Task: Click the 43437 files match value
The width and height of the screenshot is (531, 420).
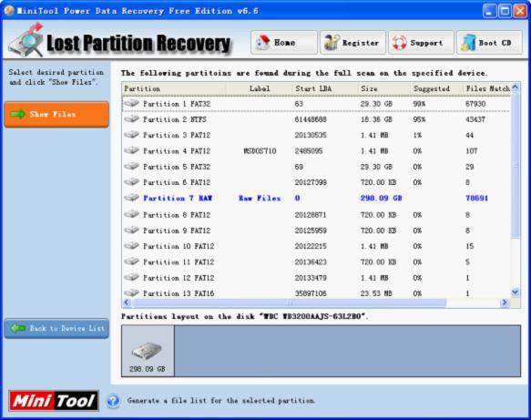Action: point(475,119)
